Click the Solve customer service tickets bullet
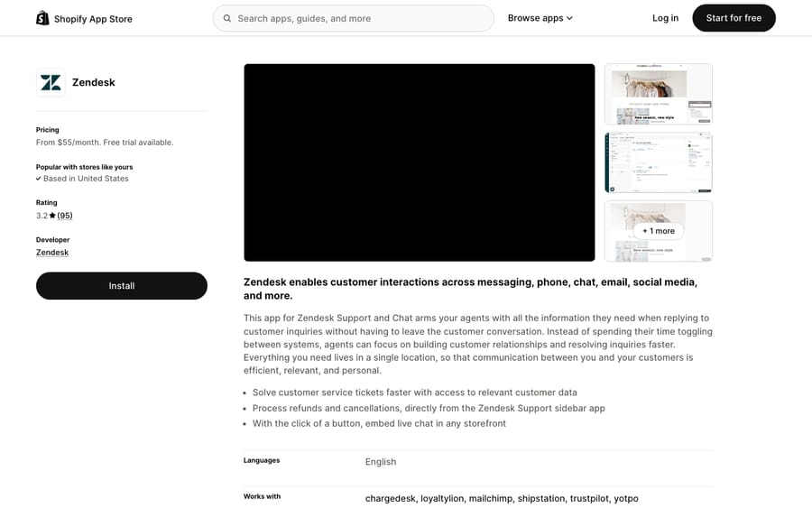 click(415, 393)
